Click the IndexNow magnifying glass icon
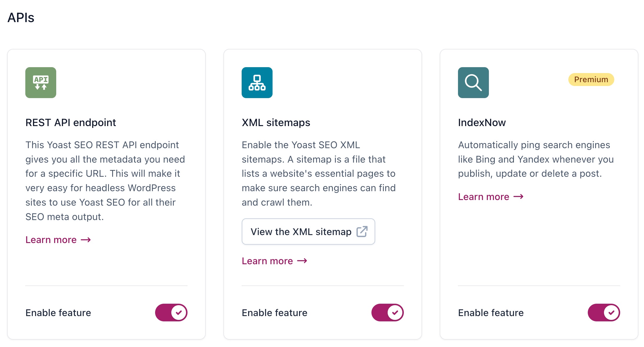The image size is (644, 347). click(473, 82)
